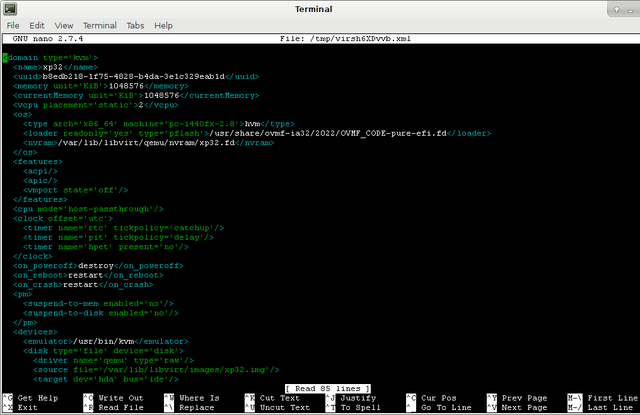Click the emulator path /usr/bin/kvm
640x415 pixels.
(x=103, y=341)
